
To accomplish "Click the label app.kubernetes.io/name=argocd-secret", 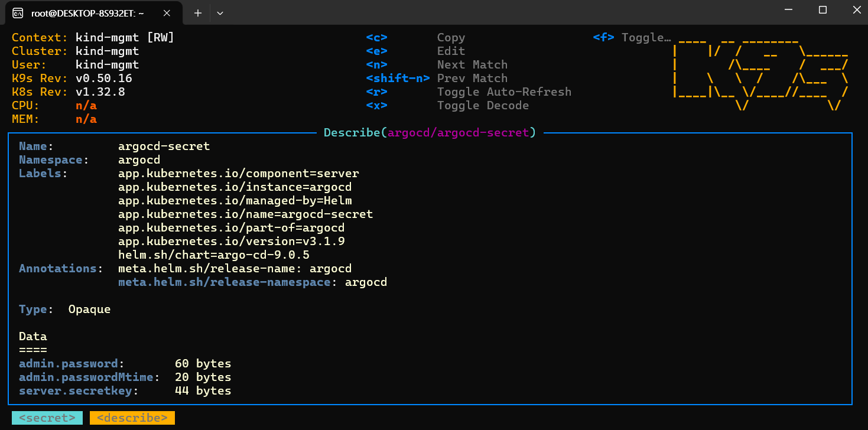I will click(x=245, y=214).
